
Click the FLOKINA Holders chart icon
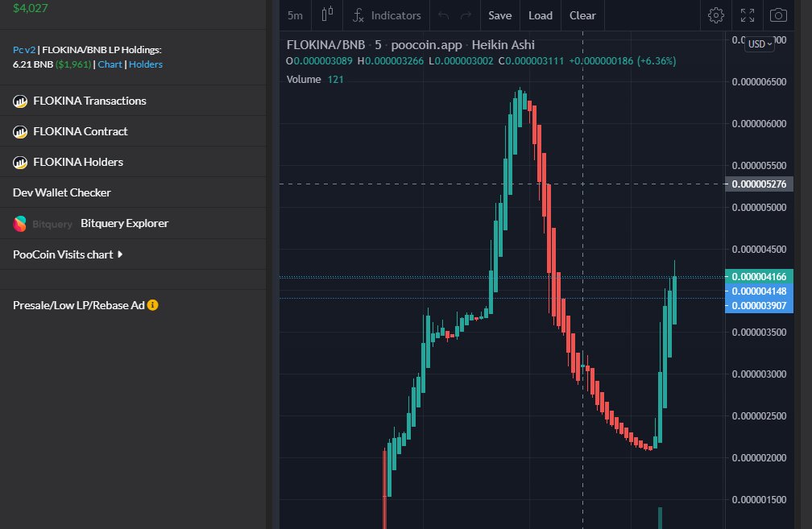(x=19, y=162)
